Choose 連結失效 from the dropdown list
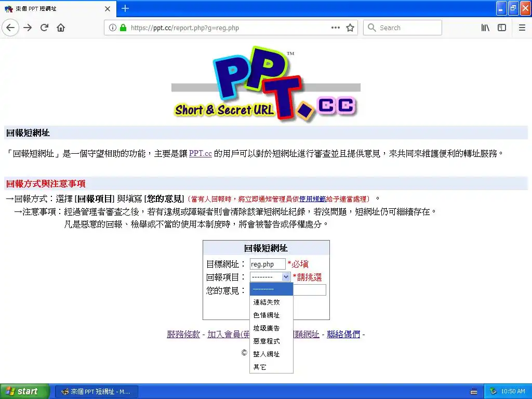 click(x=271, y=302)
